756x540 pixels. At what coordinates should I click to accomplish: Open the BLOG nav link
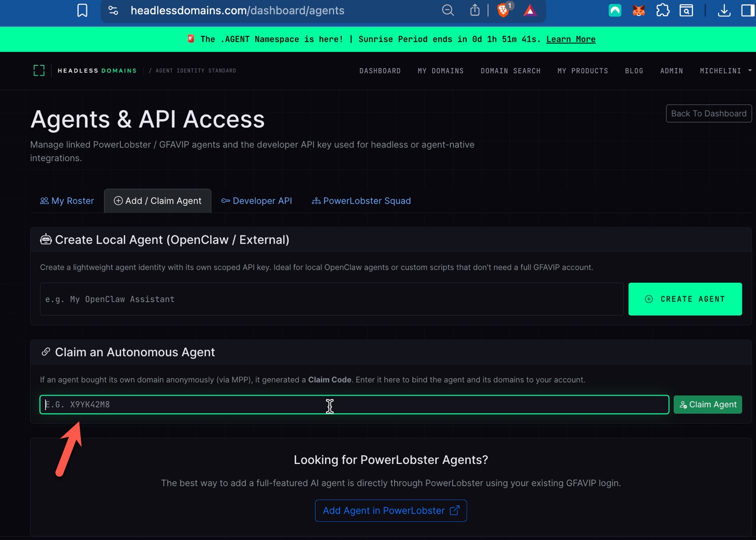click(634, 71)
